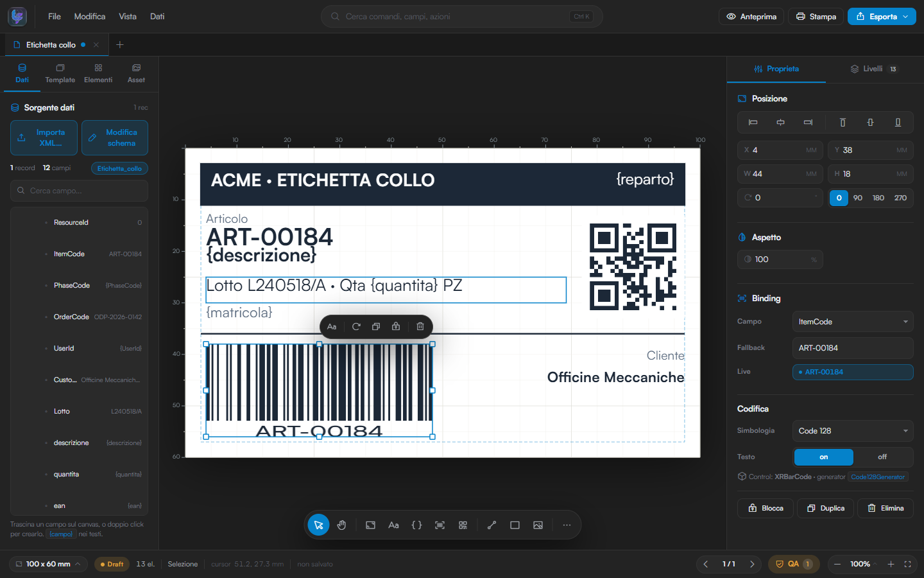
Task: Set rotation to 180 degrees
Action: coord(878,198)
